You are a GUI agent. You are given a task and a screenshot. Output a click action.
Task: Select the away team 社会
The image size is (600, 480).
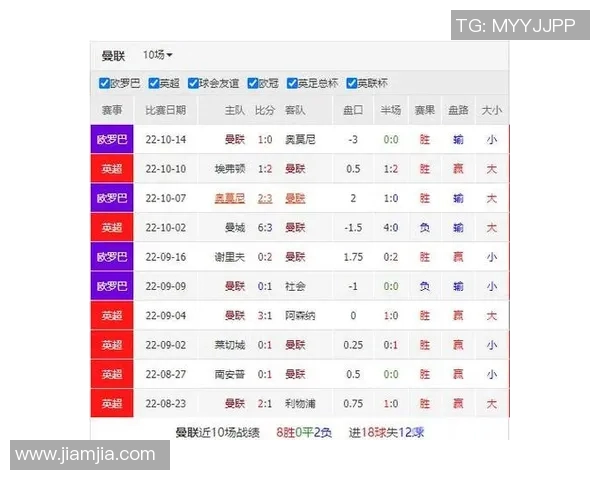295,286
